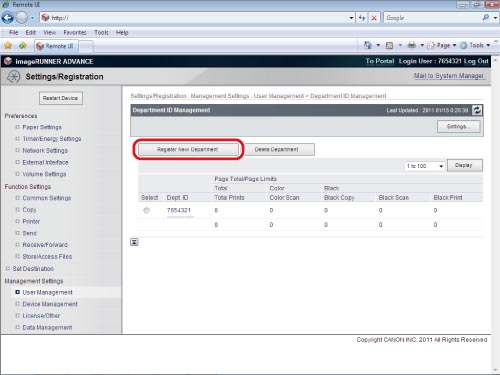The width and height of the screenshot is (500, 375).
Task: Switch to the Remote UI browser tab
Action: tap(56, 46)
